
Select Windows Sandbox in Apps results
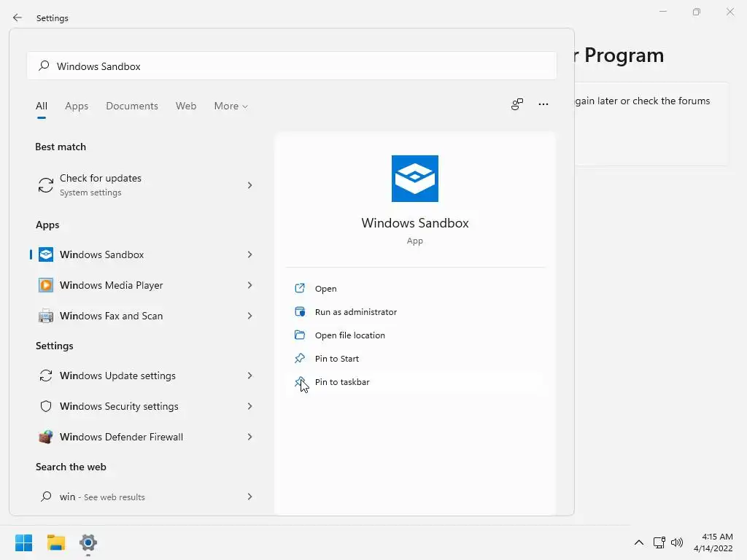tap(145, 254)
